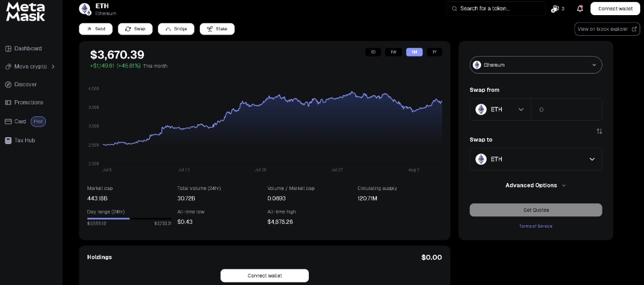Click the Tax Hub calculator icon
This screenshot has width=644, height=285.
pyautogui.click(x=8, y=140)
